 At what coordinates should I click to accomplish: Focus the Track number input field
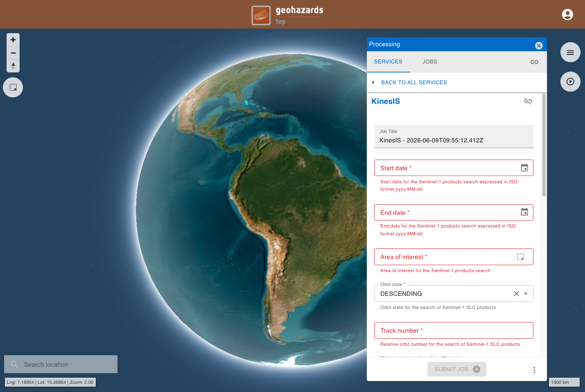coord(454,331)
